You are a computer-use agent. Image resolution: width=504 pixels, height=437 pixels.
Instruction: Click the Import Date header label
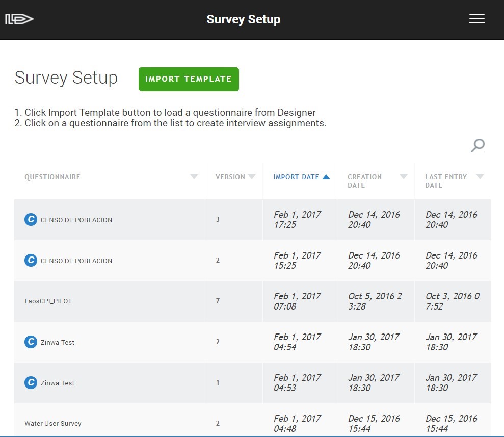point(296,177)
